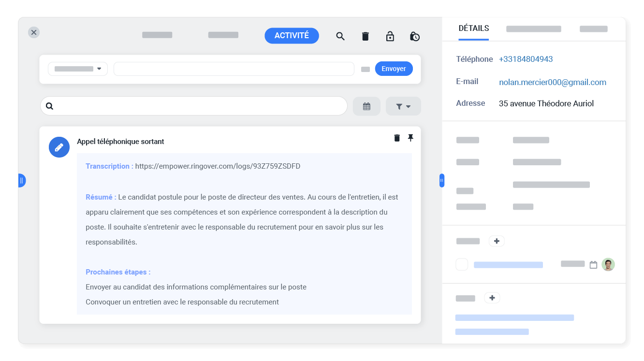The image size is (644, 361).
Task: Collapse the right panel using the blue handle
Action: [441, 180]
